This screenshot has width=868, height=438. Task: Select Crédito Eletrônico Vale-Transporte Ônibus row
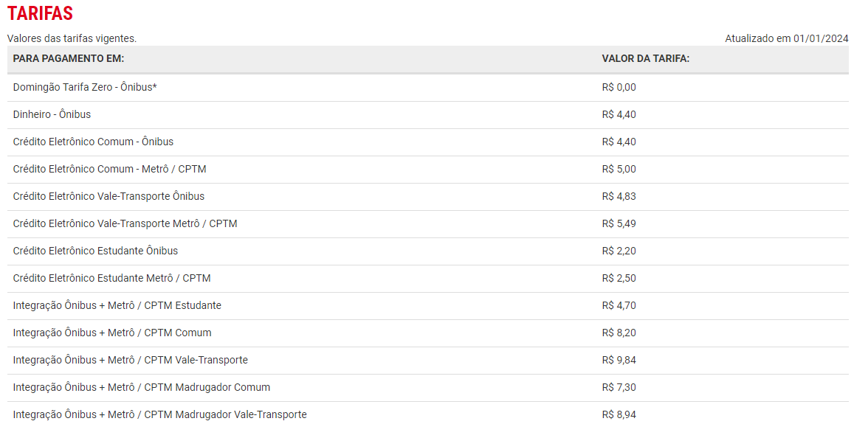[x=108, y=196]
